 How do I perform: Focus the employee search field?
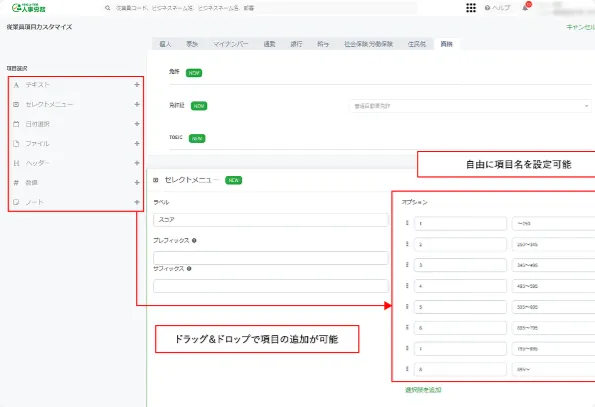260,8
